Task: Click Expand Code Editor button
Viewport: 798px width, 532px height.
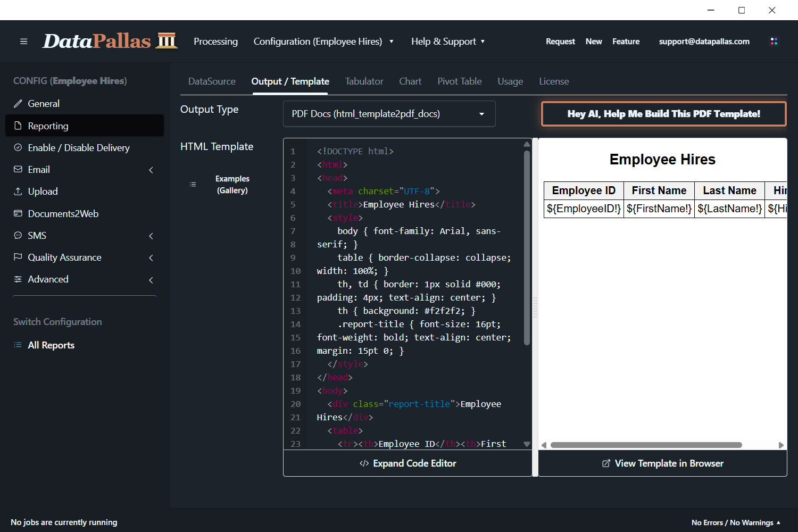Action: coord(408,463)
